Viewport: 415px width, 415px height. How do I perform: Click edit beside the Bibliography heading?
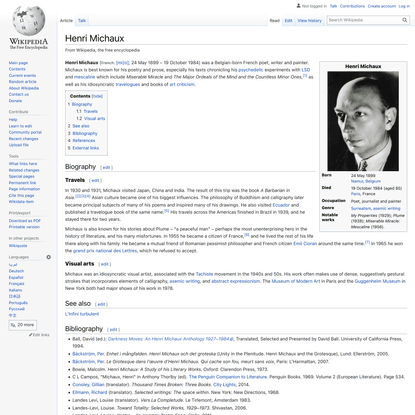coord(113,329)
